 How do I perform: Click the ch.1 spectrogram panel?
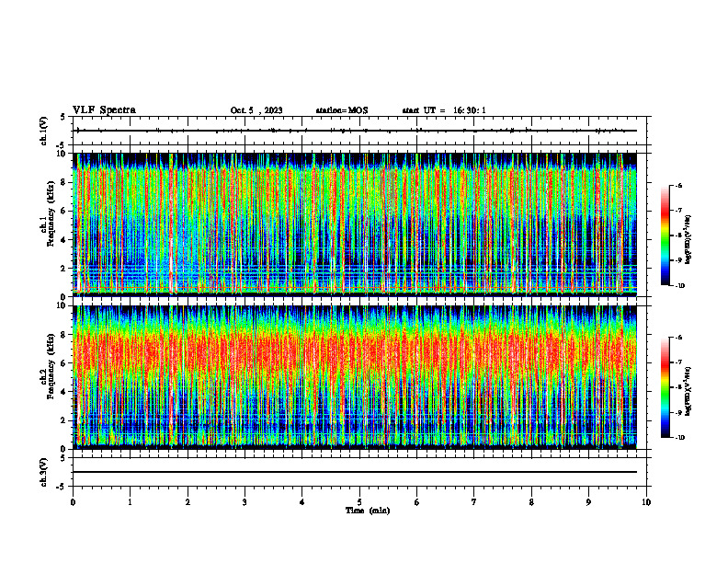(355, 224)
